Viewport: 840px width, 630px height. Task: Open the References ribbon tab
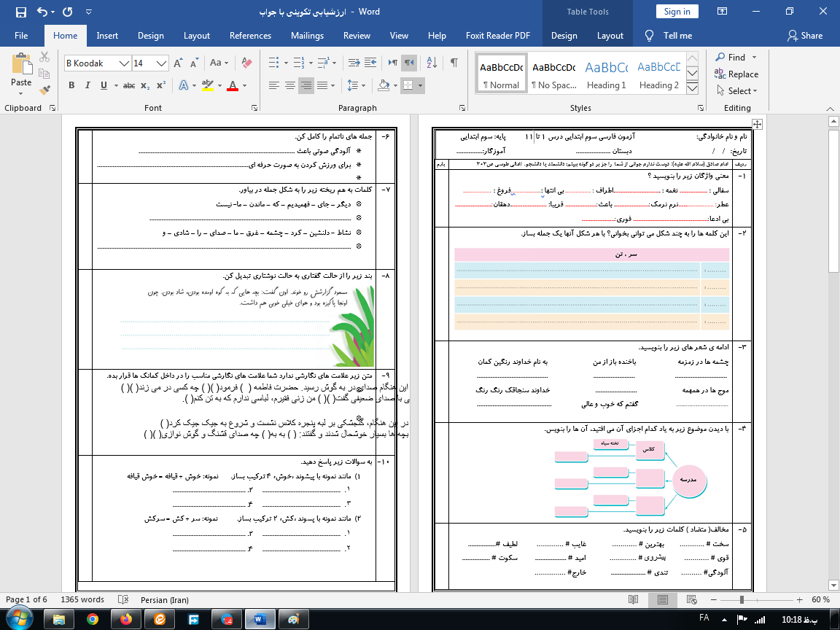(250, 36)
